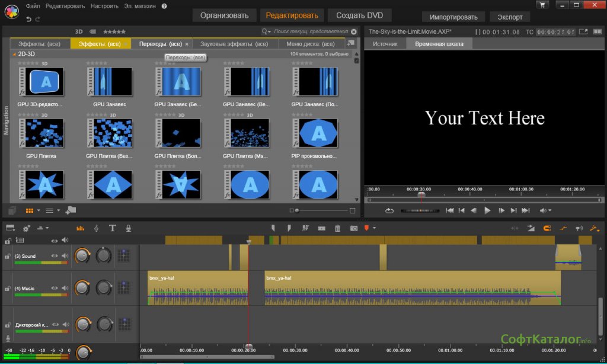Open the audio mixer icon in timeline toolbar
Screen dimensions: 607x364
click(x=80, y=228)
